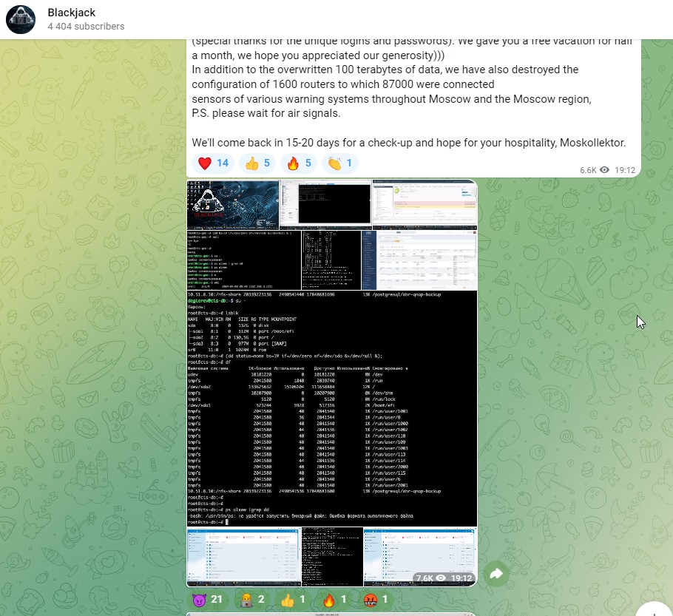This screenshot has height=616, width=673.
Task: Toggle the fire reaction with 5
Action: pyautogui.click(x=300, y=163)
